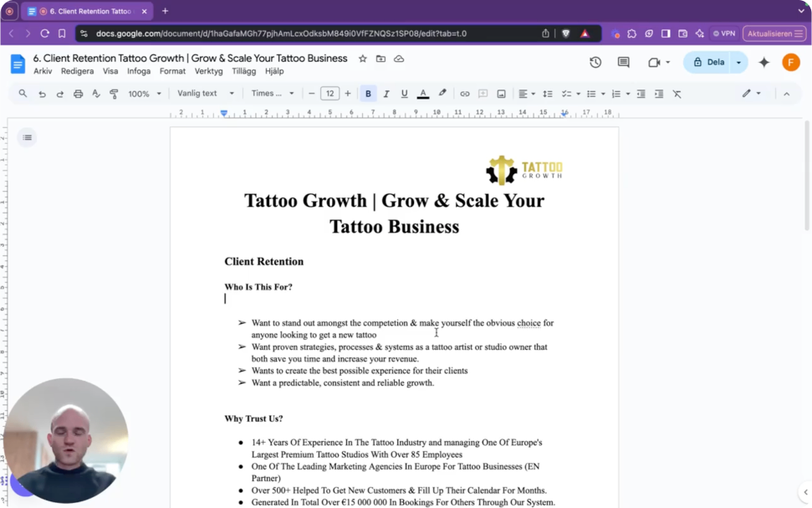Click the Dela share button
812x508 pixels.
point(707,62)
